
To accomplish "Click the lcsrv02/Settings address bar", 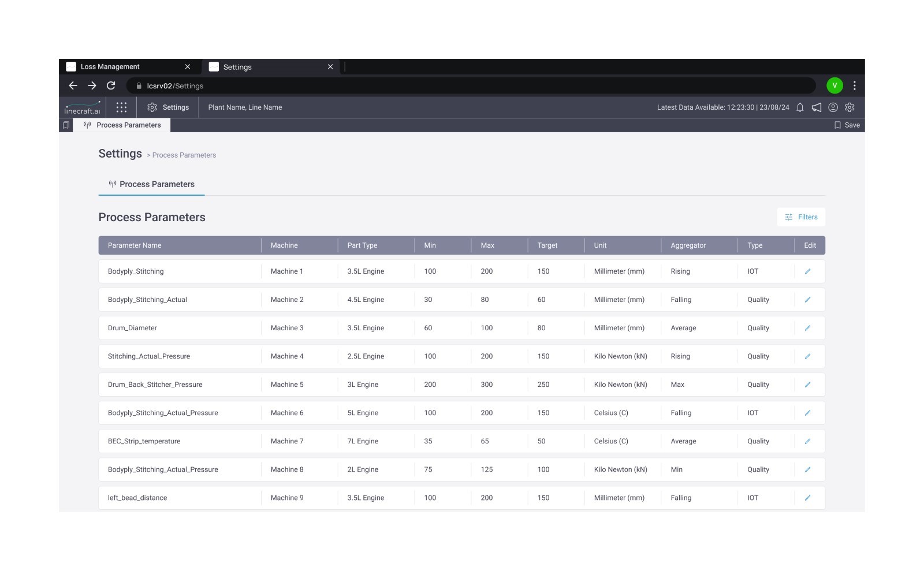I will (470, 85).
